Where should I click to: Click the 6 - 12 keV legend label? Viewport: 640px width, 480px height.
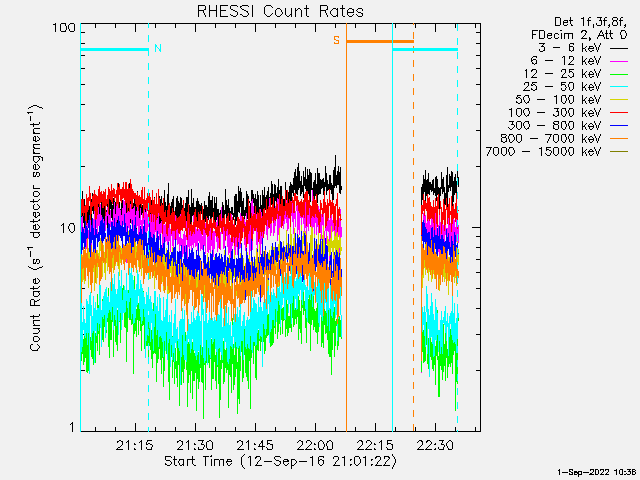click(x=566, y=61)
